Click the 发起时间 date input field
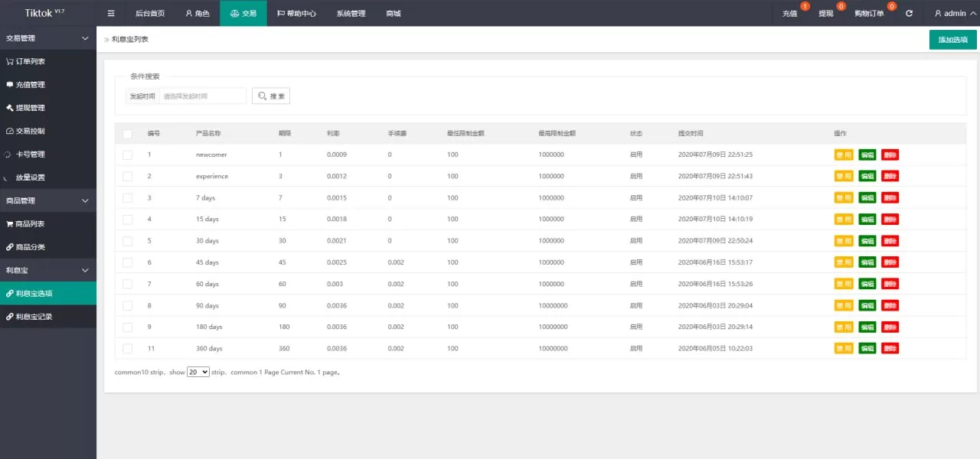 203,96
